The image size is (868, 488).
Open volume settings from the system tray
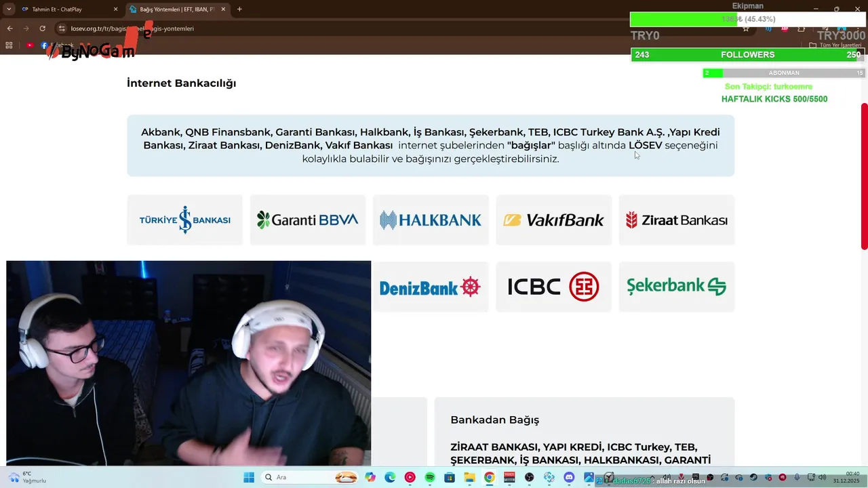click(x=822, y=478)
